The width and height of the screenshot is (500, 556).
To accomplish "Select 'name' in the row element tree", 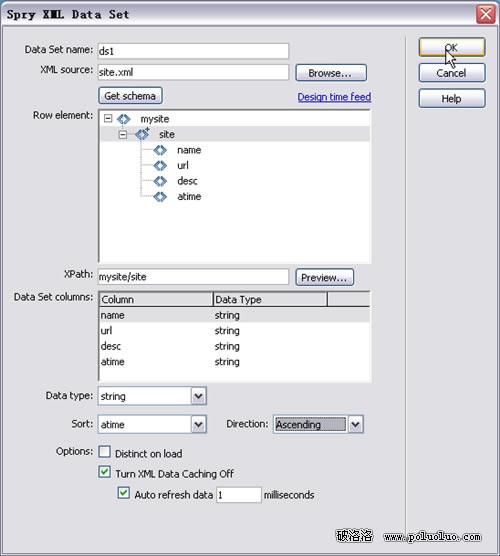I will (x=189, y=150).
